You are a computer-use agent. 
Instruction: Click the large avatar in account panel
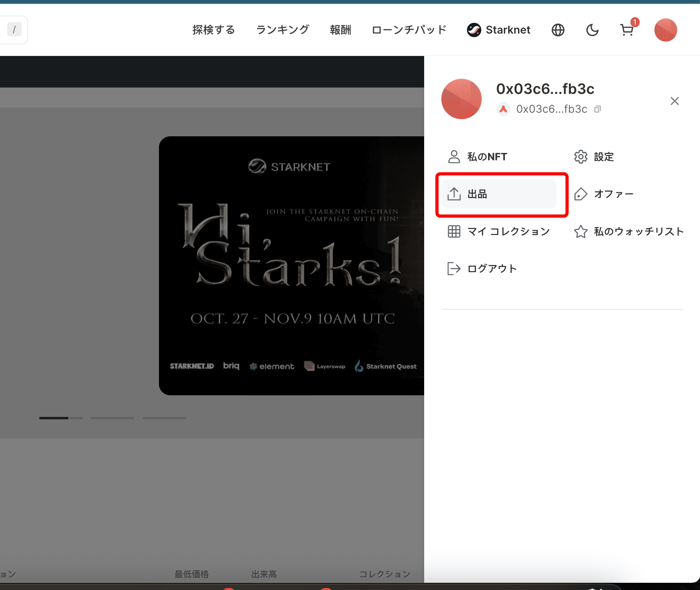(461, 99)
